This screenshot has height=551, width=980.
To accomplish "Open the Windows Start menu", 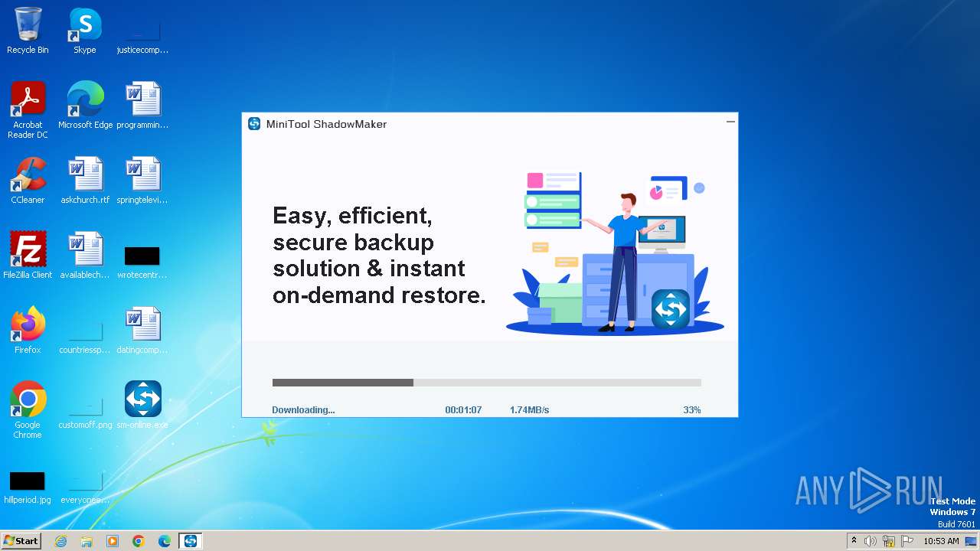I will click(21, 541).
